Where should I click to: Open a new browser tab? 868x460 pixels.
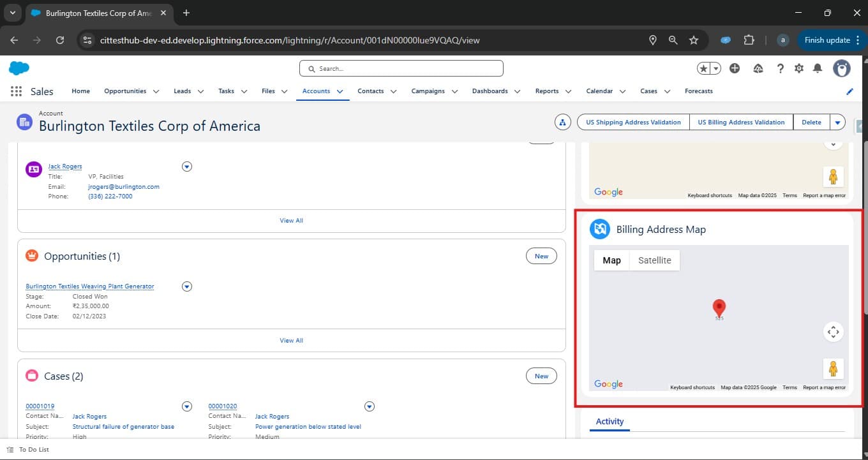coord(186,13)
